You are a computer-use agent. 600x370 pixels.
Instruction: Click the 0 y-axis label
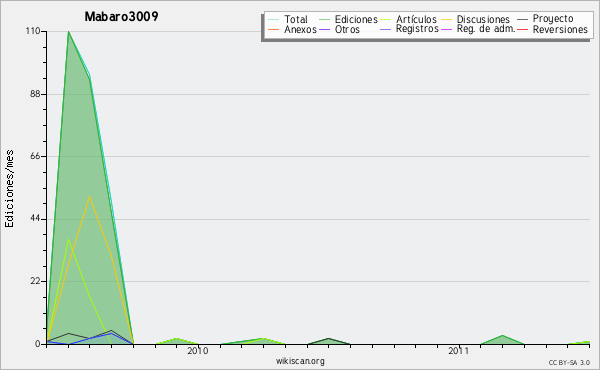(38, 344)
